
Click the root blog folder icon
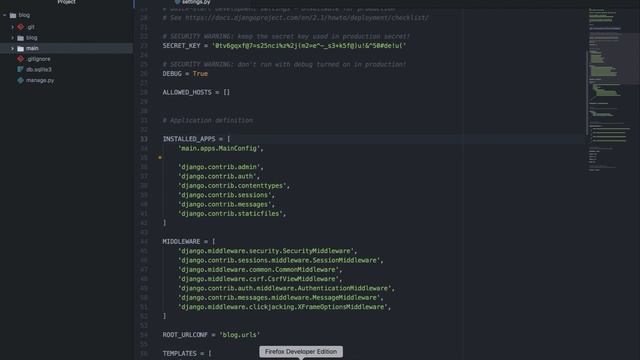(x=13, y=15)
